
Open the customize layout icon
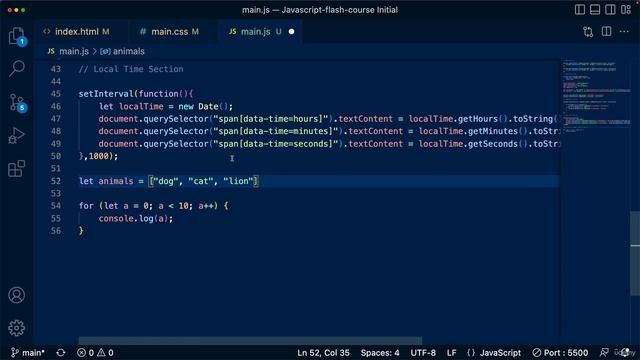pyautogui.click(x=626, y=10)
